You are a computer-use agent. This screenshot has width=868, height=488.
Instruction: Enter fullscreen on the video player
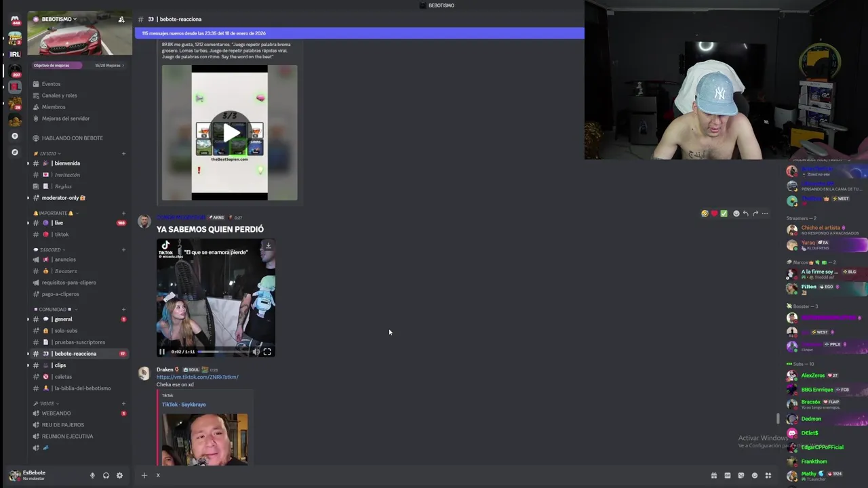pyautogui.click(x=267, y=352)
